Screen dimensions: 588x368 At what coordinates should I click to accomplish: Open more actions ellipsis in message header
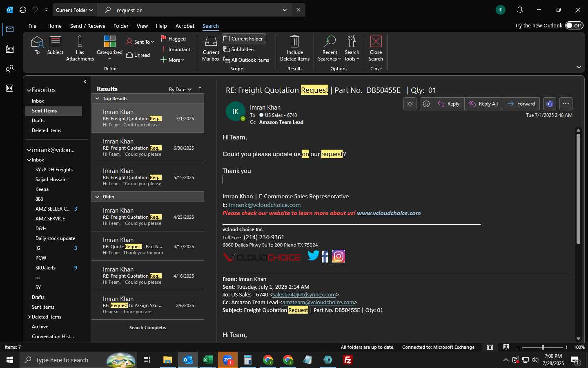click(x=566, y=104)
